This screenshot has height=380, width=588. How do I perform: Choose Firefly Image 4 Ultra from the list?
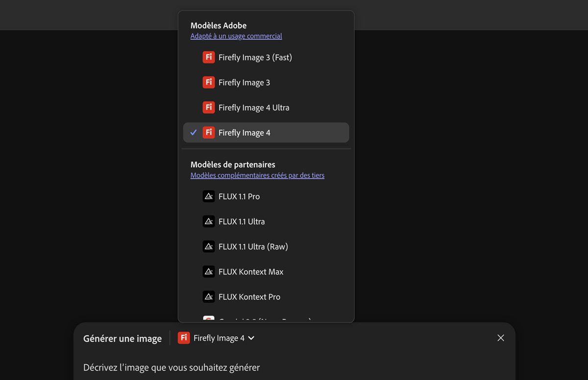pyautogui.click(x=254, y=107)
